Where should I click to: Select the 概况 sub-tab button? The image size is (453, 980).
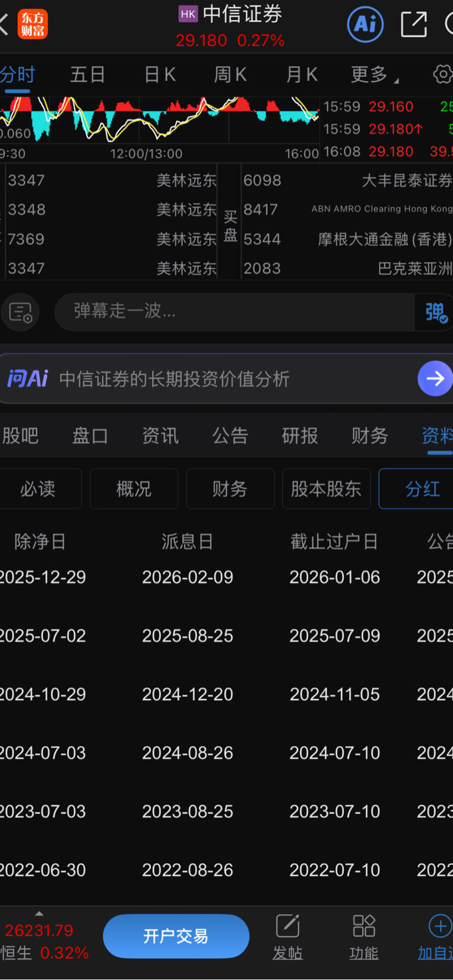click(x=134, y=489)
